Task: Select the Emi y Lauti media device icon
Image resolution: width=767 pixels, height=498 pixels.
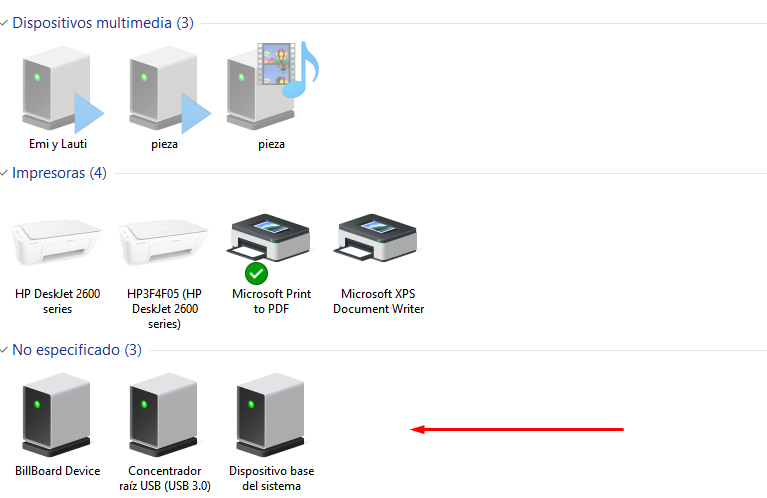Action: pos(62,90)
